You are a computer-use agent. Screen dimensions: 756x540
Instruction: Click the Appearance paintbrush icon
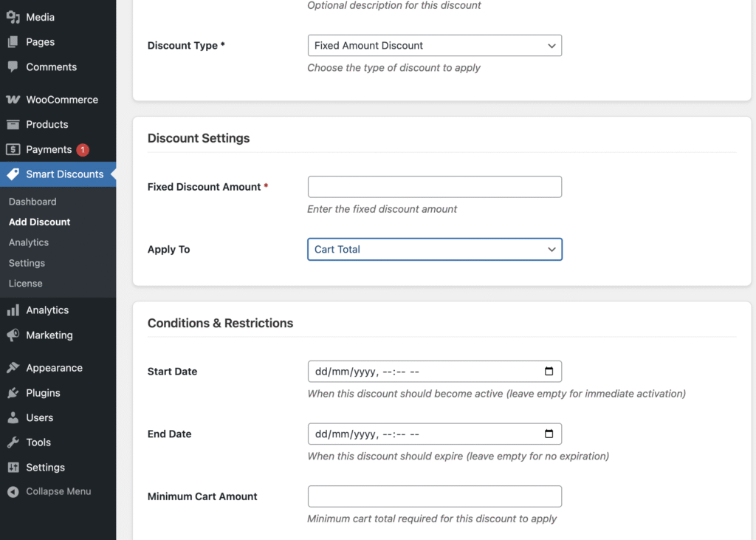[x=13, y=368]
